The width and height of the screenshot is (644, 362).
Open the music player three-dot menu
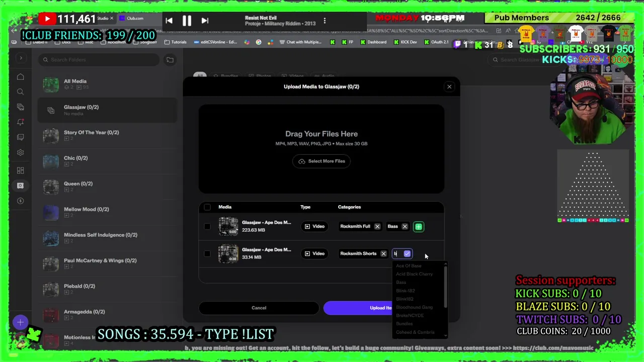pos(325,21)
